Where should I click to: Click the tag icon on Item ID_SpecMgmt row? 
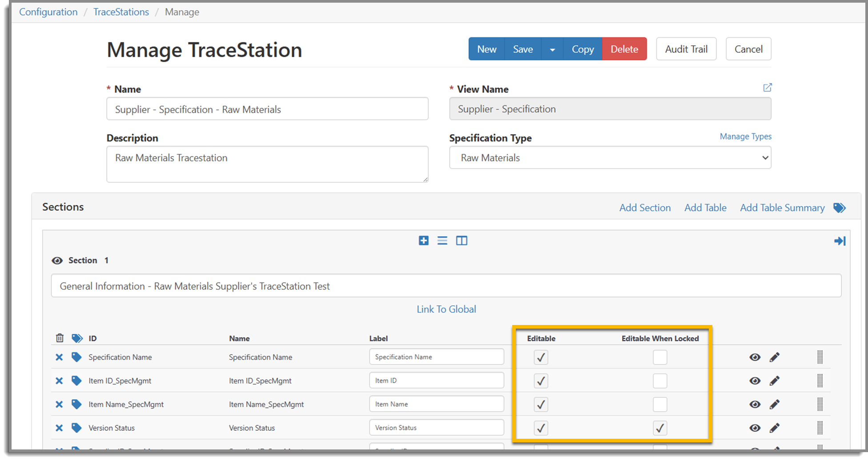pos(76,381)
